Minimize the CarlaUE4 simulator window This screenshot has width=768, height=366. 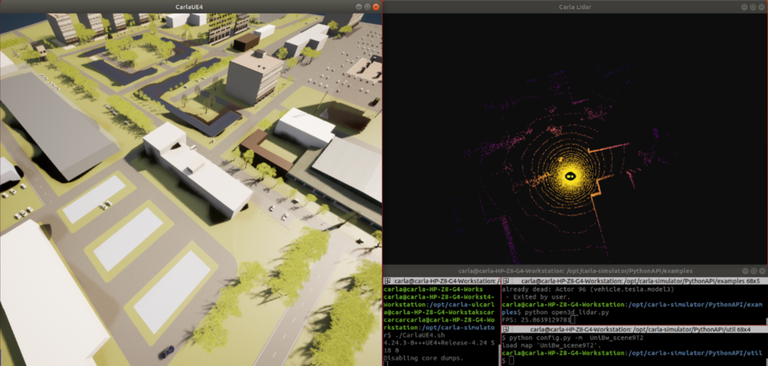[x=359, y=7]
